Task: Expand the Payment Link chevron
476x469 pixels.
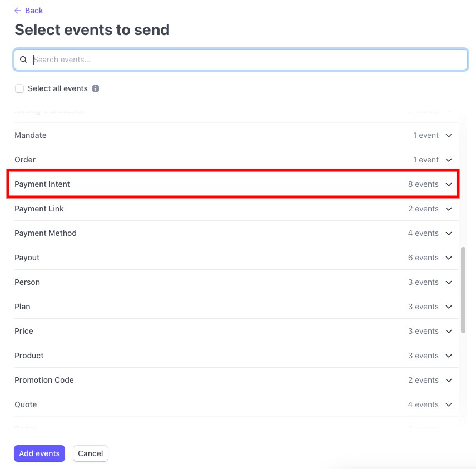Action: tap(449, 209)
